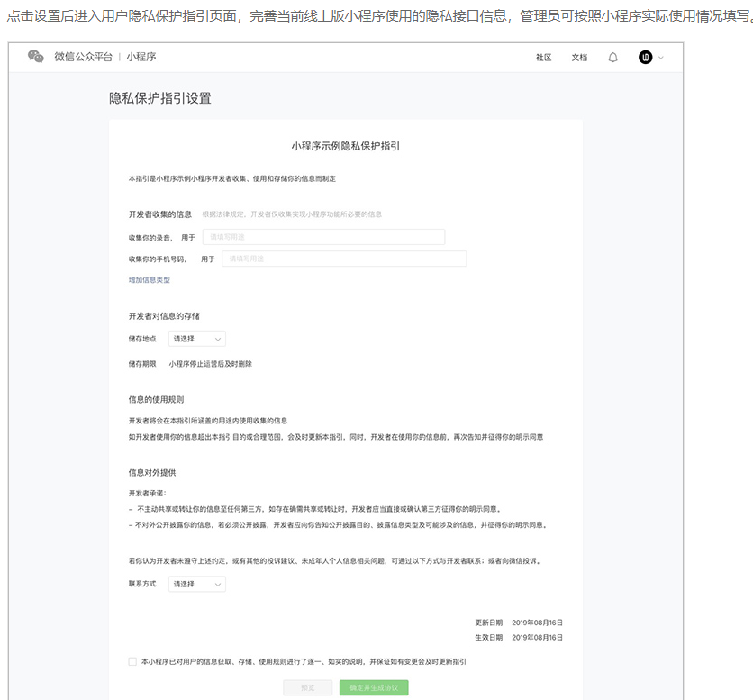The image size is (753, 700).
Task: Click the 更新日期 2019年08月16日 value
Action: 537,623
